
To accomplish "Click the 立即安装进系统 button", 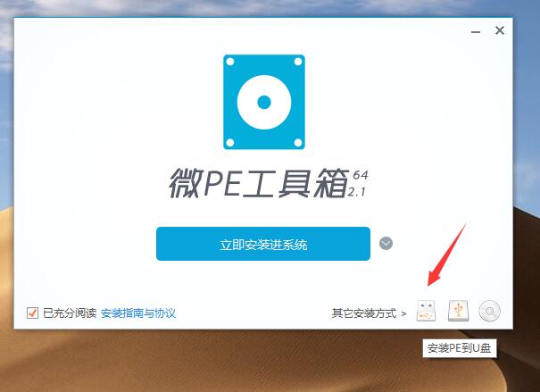I will [x=263, y=244].
